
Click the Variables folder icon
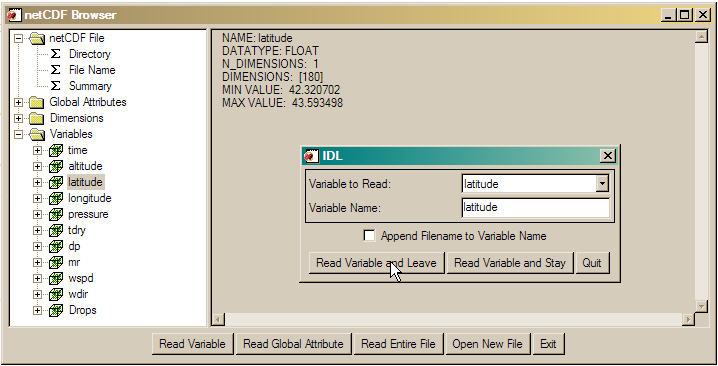pos(37,135)
